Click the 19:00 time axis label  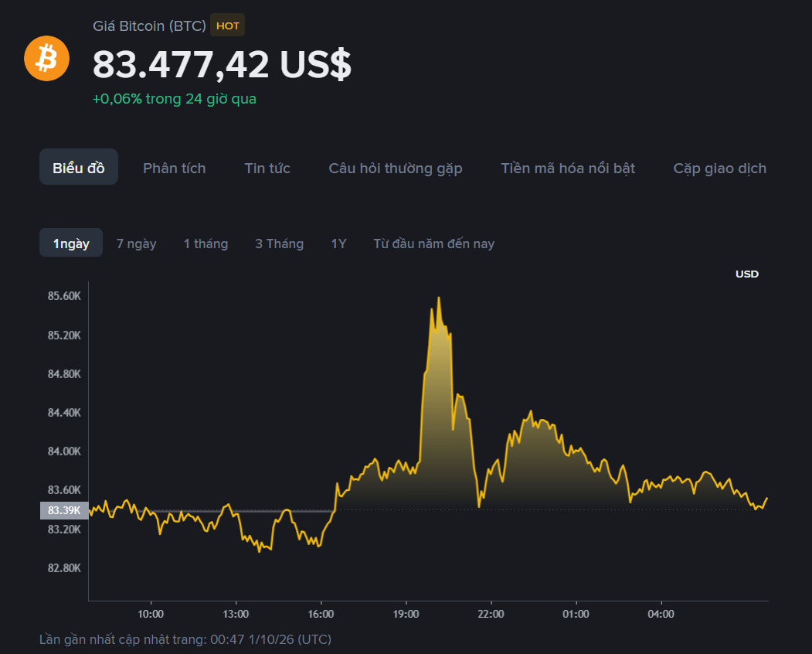click(406, 614)
